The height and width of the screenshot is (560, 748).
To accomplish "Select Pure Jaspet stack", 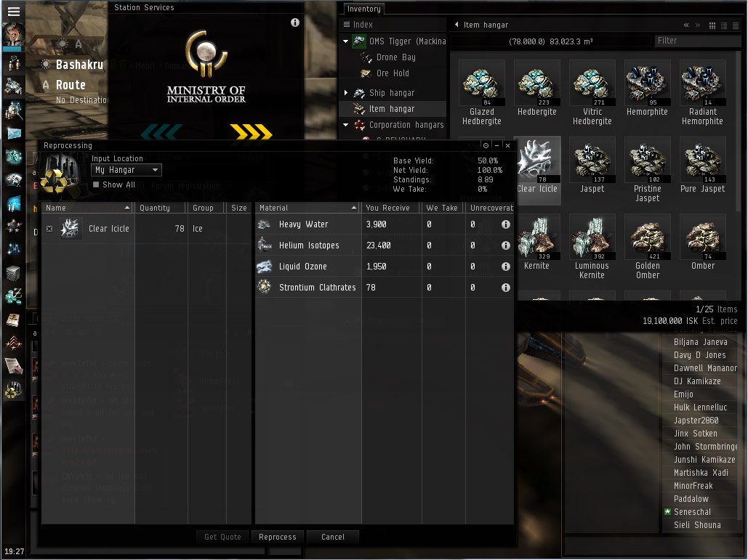I will (x=703, y=166).
